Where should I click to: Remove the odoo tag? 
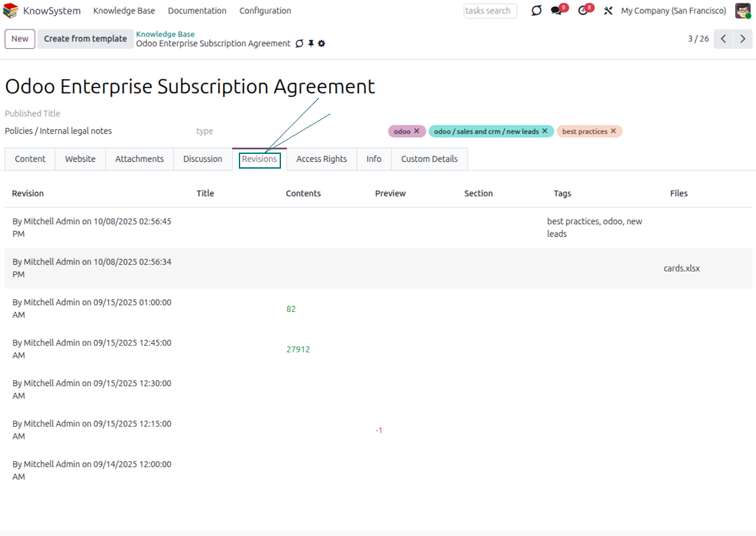[417, 131]
